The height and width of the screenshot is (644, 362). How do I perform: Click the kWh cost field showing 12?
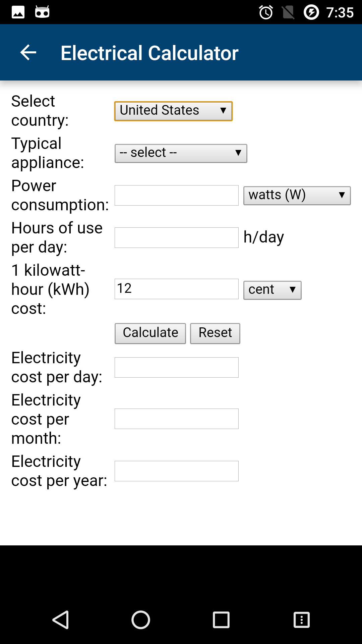point(176,289)
